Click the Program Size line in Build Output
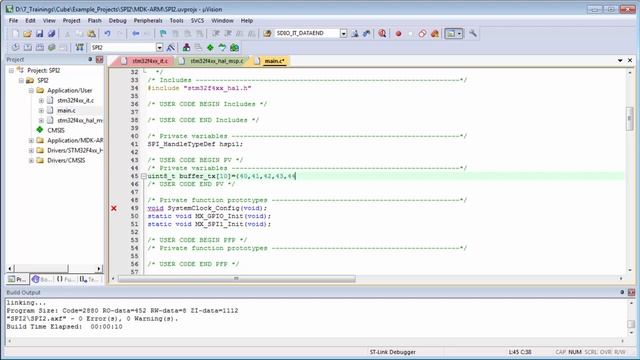The image size is (640, 360). [122, 311]
